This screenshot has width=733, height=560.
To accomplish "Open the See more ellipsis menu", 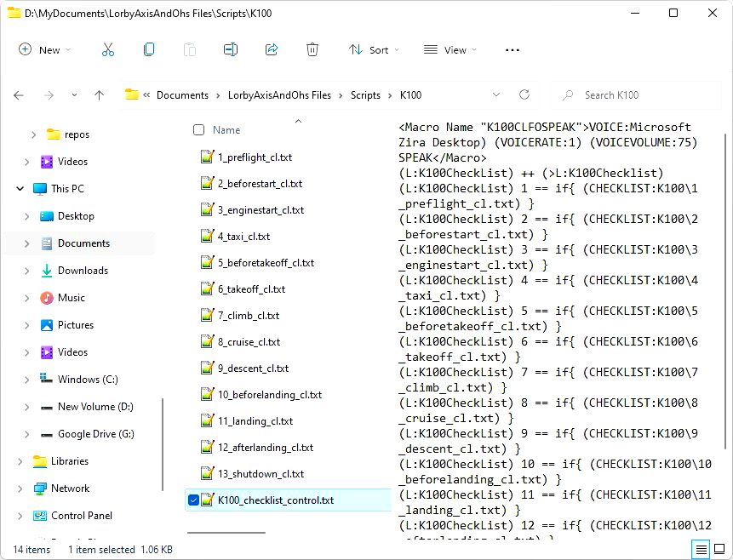I will (512, 49).
